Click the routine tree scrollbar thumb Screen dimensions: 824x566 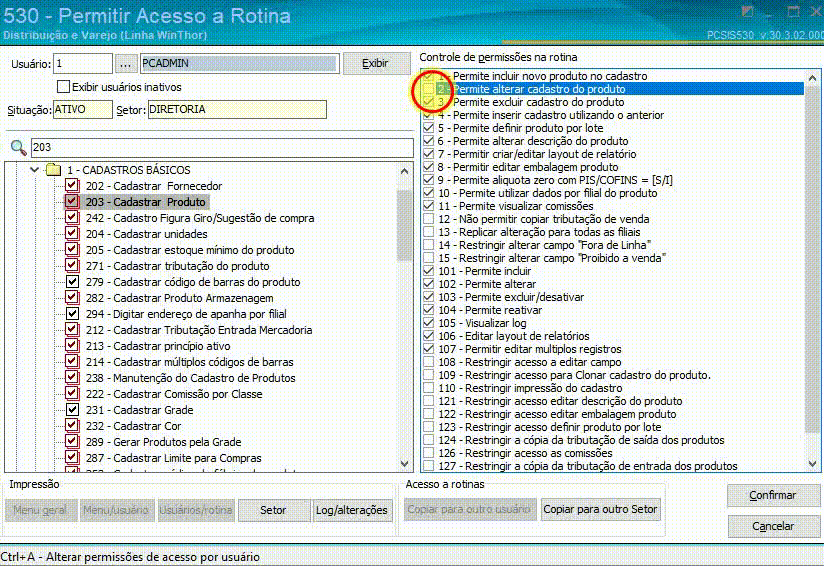(404, 225)
